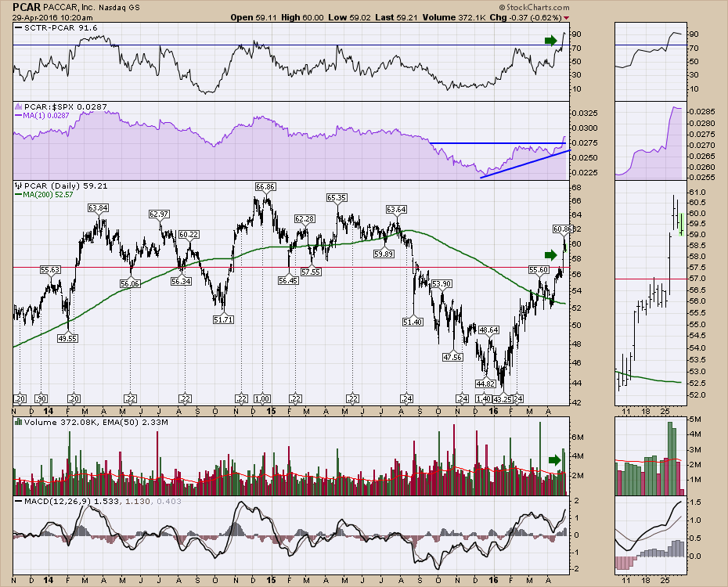
Task: Click the 44.82 price low label
Action: pos(485,384)
